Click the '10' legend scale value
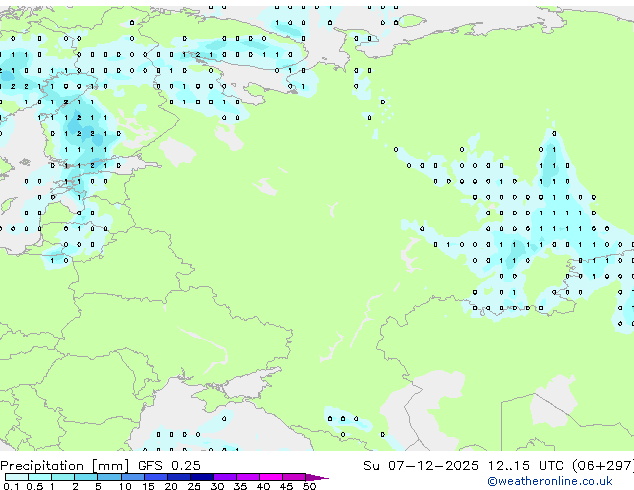634x490 pixels. point(125,486)
